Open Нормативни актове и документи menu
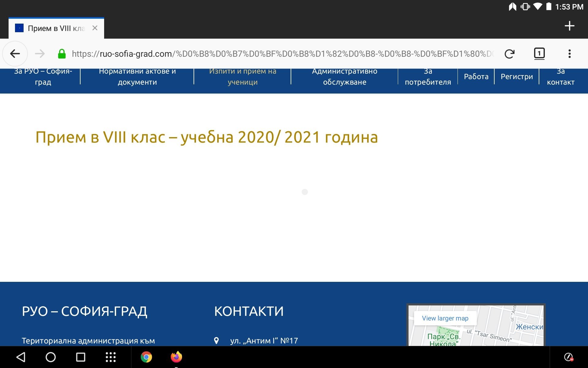588x368 pixels. tap(137, 77)
